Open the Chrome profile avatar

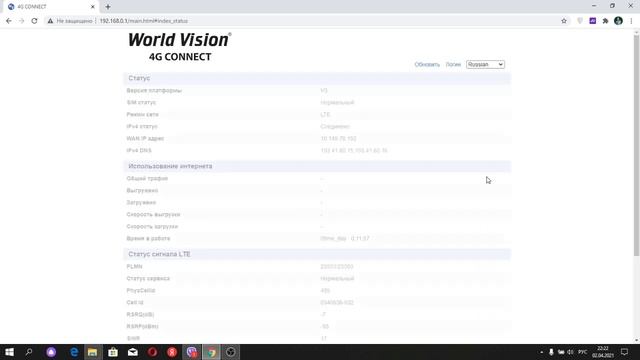pyautogui.click(x=618, y=21)
